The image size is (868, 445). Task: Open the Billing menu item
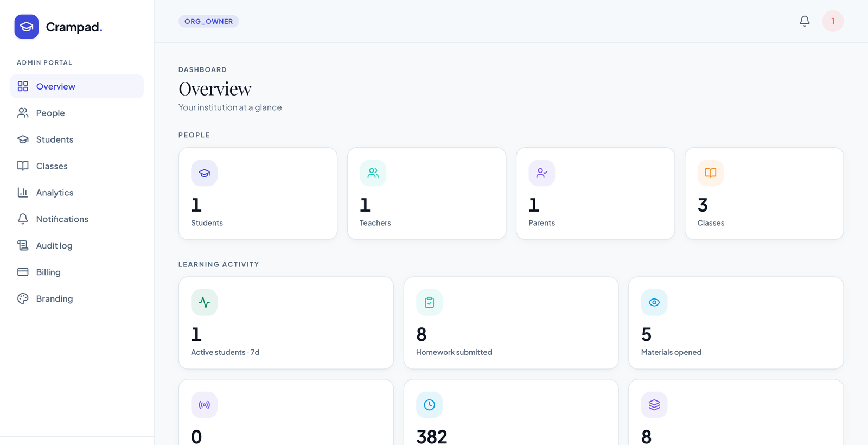point(77,272)
